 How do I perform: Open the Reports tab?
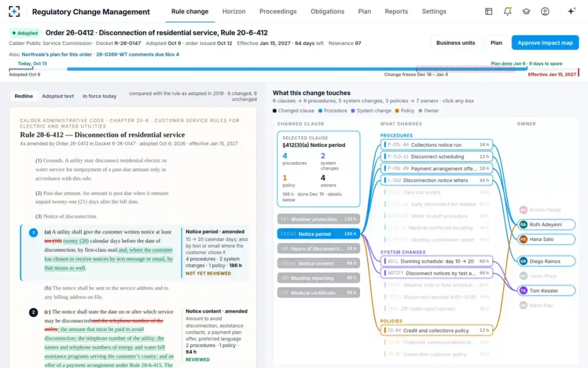coord(396,11)
